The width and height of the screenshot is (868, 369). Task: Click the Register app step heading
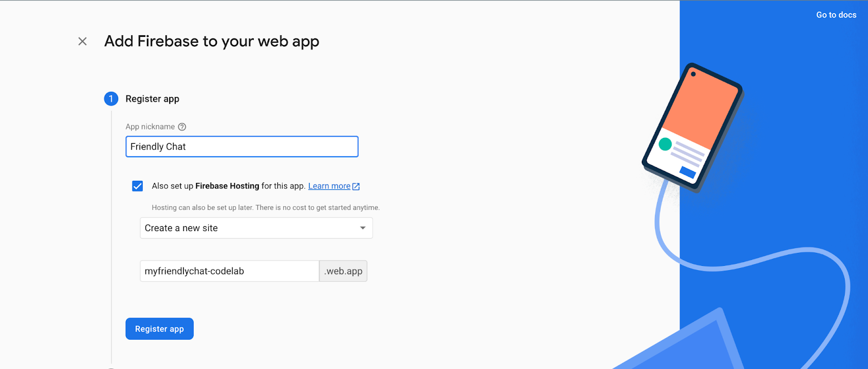pos(152,98)
